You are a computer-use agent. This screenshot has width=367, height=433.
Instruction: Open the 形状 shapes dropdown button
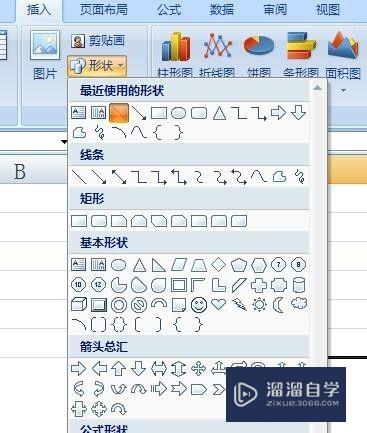tap(97, 65)
